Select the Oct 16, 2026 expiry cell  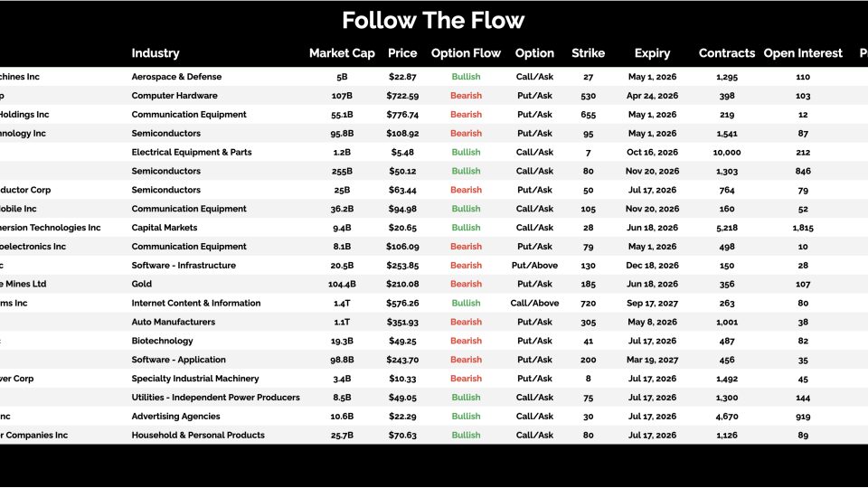[x=652, y=153]
